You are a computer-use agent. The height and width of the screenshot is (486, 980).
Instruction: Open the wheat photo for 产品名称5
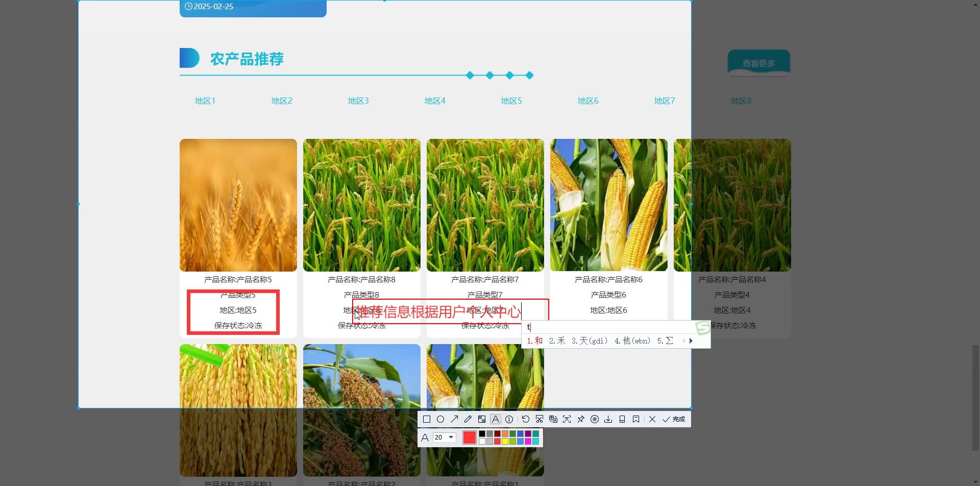tap(238, 205)
